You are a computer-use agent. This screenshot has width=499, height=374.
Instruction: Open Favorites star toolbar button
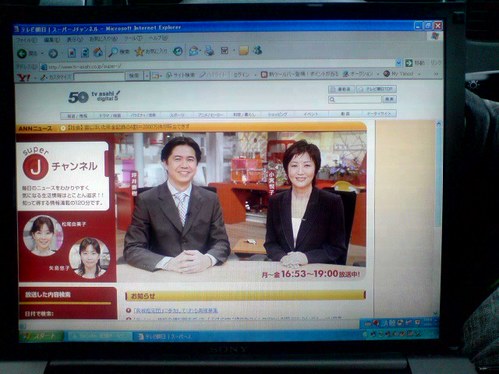click(x=139, y=51)
